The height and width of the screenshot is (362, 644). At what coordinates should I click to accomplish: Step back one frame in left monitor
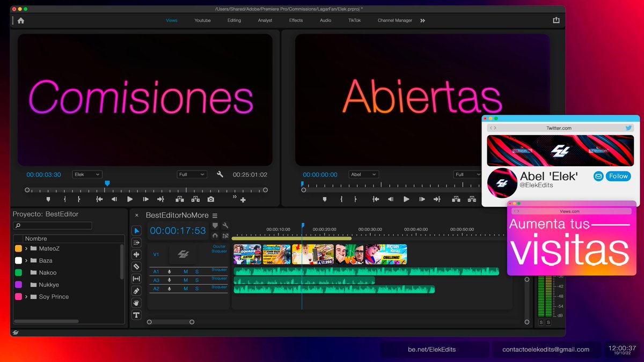pos(114,199)
